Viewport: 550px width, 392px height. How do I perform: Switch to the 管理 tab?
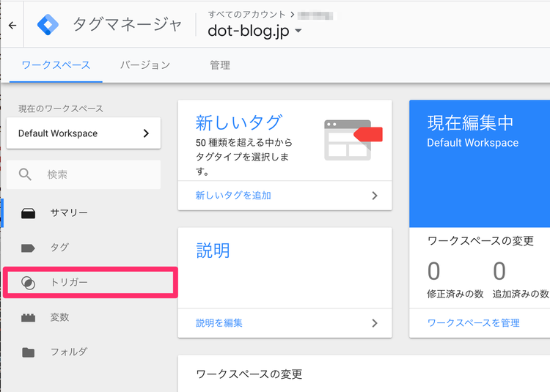(x=220, y=65)
